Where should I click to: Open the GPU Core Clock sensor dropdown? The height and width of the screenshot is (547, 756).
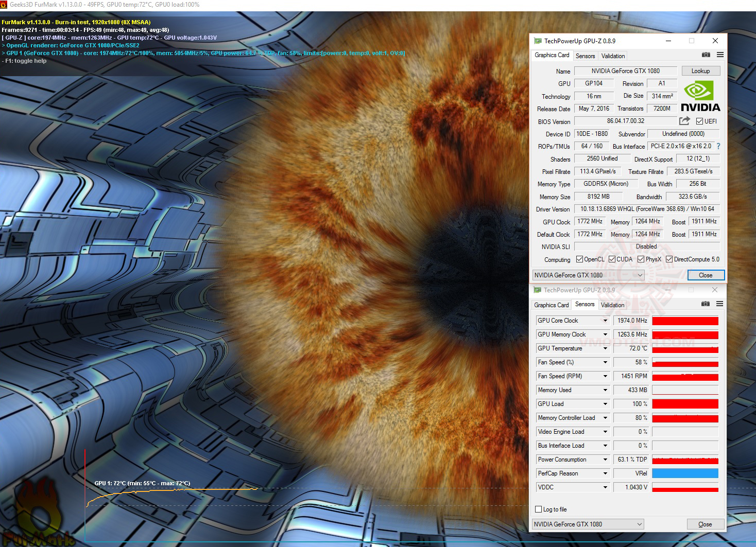pos(605,321)
